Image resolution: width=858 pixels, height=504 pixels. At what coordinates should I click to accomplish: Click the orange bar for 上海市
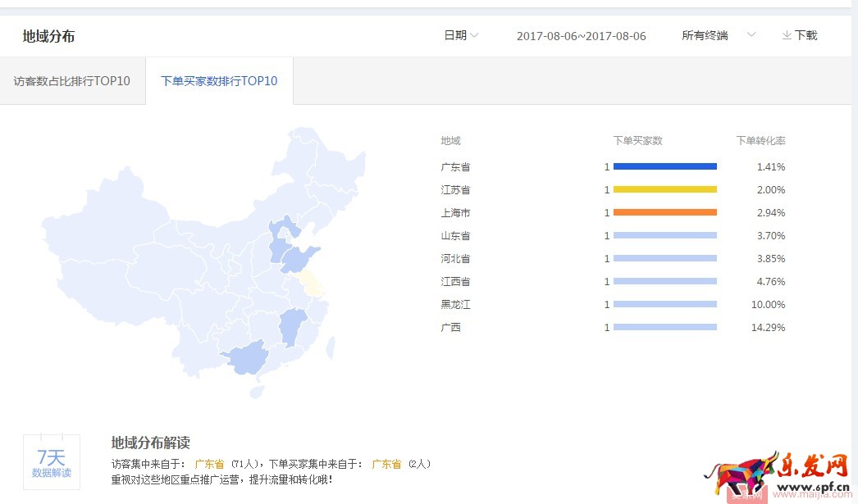click(x=664, y=212)
